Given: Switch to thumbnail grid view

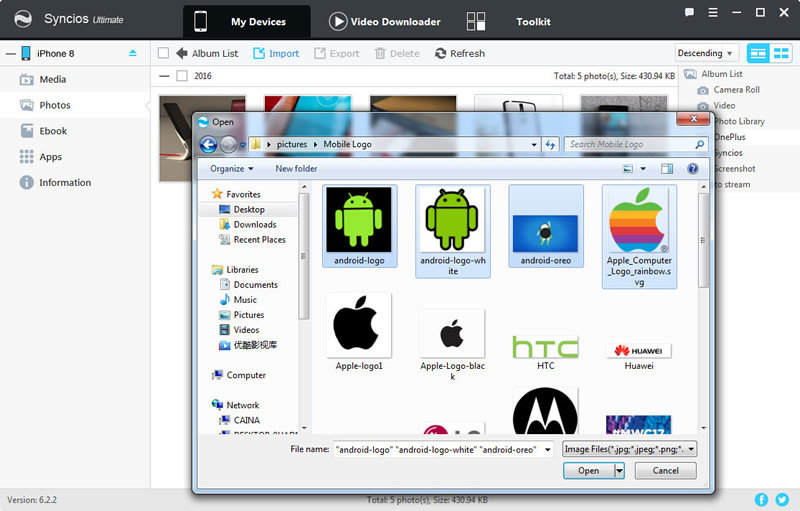Looking at the screenshot, I should [x=781, y=53].
